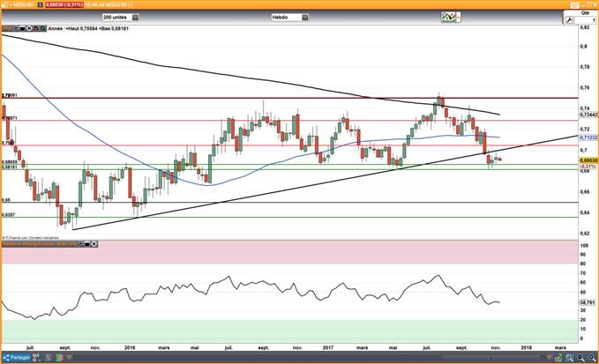Click the info icon next to NZDUSD title
The image size is (599, 364).
click(40, 5)
